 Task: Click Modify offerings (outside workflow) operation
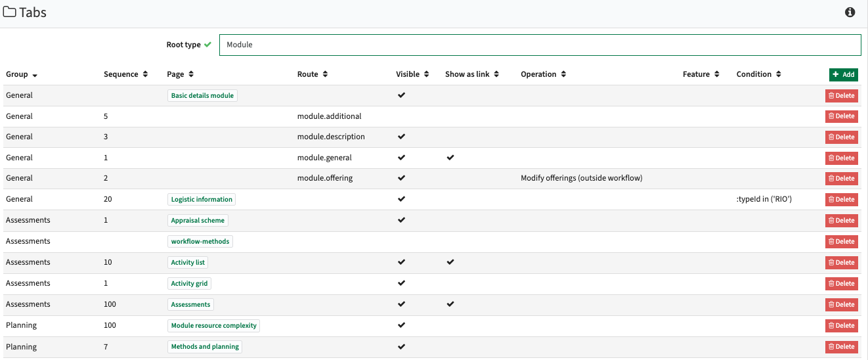click(582, 178)
